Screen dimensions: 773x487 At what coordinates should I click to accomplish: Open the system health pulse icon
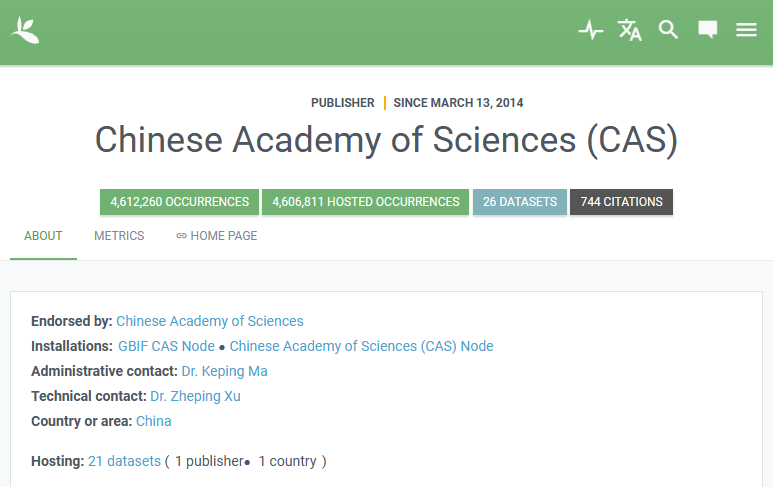pyautogui.click(x=591, y=30)
